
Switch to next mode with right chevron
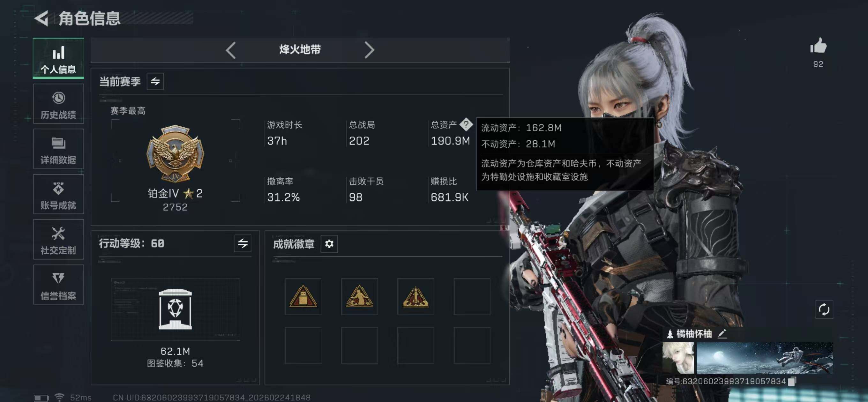[x=369, y=50]
